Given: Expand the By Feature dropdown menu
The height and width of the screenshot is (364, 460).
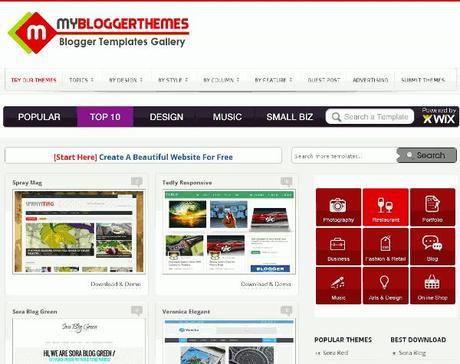Looking at the screenshot, I should [273, 80].
